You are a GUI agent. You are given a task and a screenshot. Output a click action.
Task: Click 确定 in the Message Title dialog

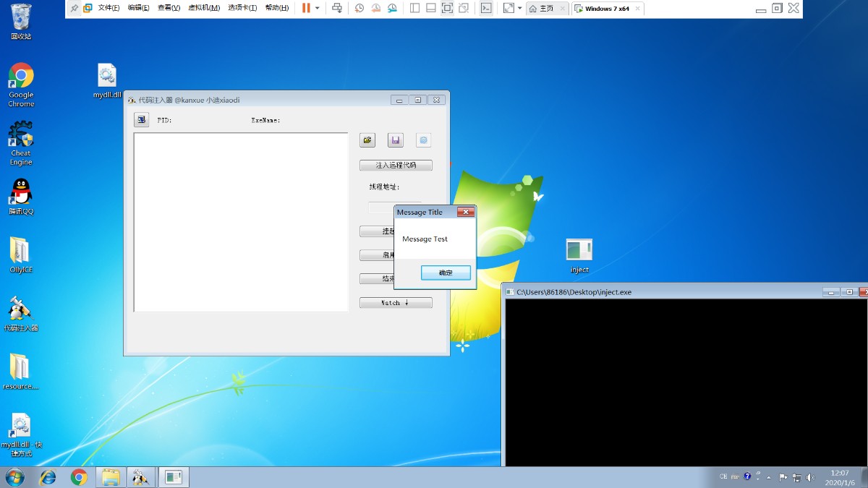pyautogui.click(x=446, y=273)
